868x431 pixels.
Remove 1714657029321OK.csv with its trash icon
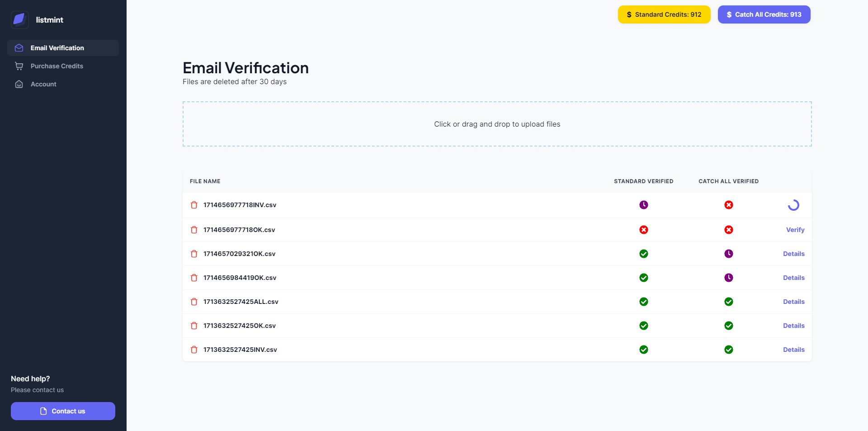tap(194, 254)
